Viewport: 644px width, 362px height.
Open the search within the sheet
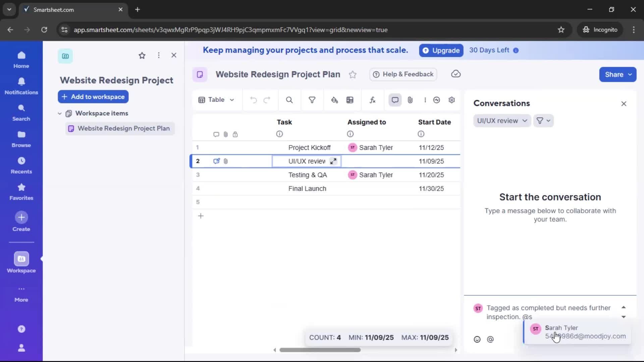point(289,100)
